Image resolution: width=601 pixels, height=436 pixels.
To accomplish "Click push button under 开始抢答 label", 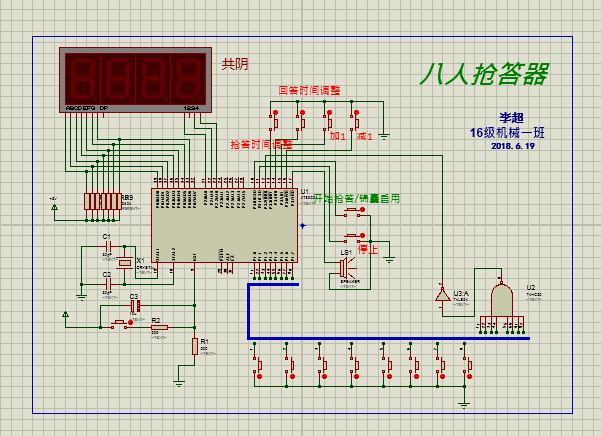I will click(x=355, y=211).
